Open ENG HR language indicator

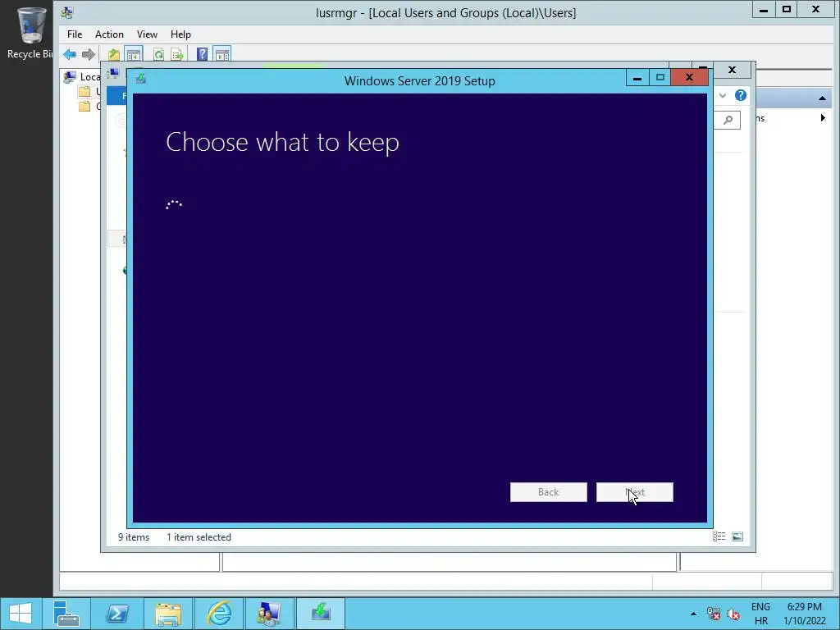tap(760, 614)
